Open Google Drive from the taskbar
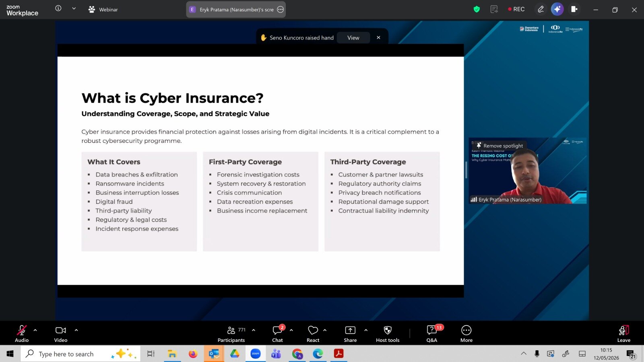644x362 pixels. pos(235,354)
